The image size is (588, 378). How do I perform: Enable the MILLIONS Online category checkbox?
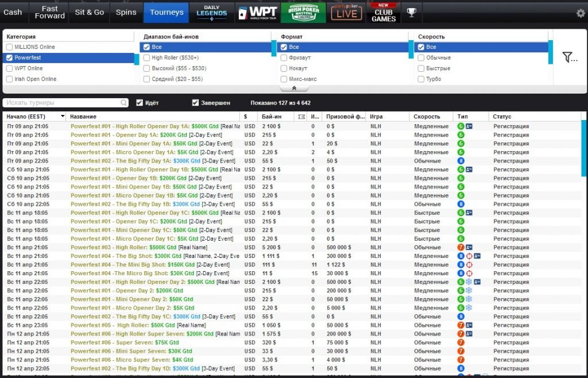point(9,47)
